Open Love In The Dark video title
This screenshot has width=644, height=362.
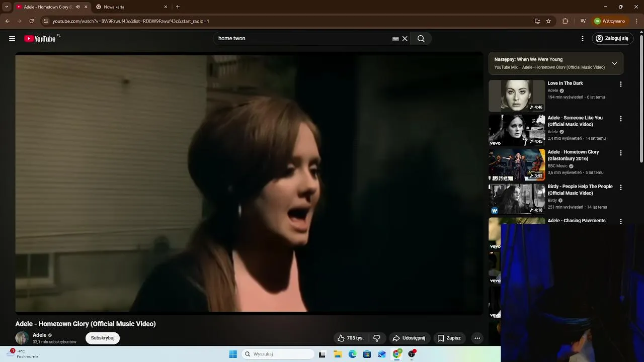coord(565,83)
